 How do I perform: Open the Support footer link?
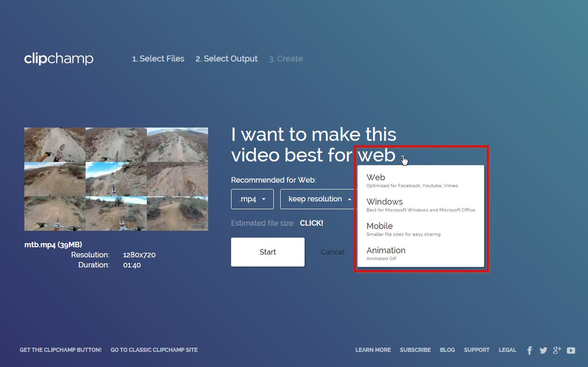pos(477,350)
